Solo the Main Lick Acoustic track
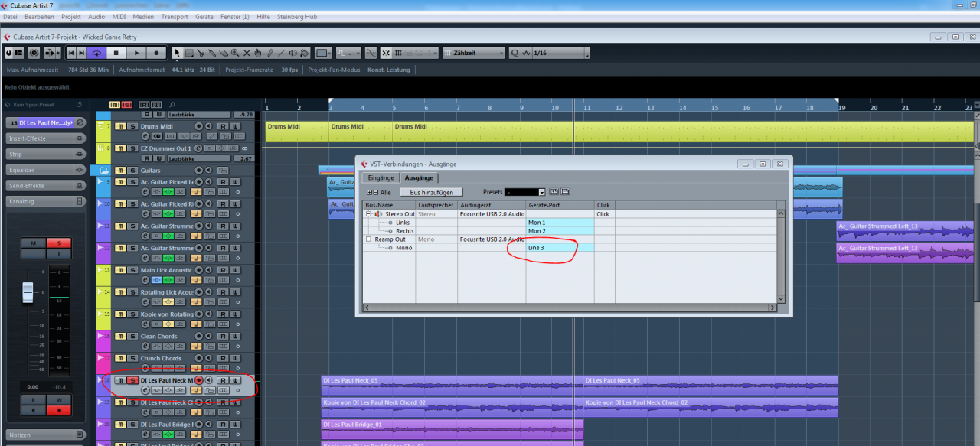This screenshot has height=446, width=980. click(132, 270)
